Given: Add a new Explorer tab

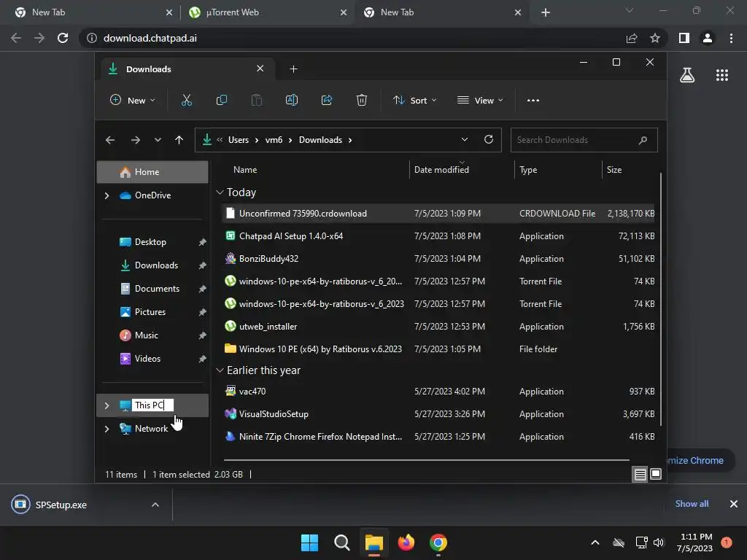Looking at the screenshot, I should click(293, 69).
